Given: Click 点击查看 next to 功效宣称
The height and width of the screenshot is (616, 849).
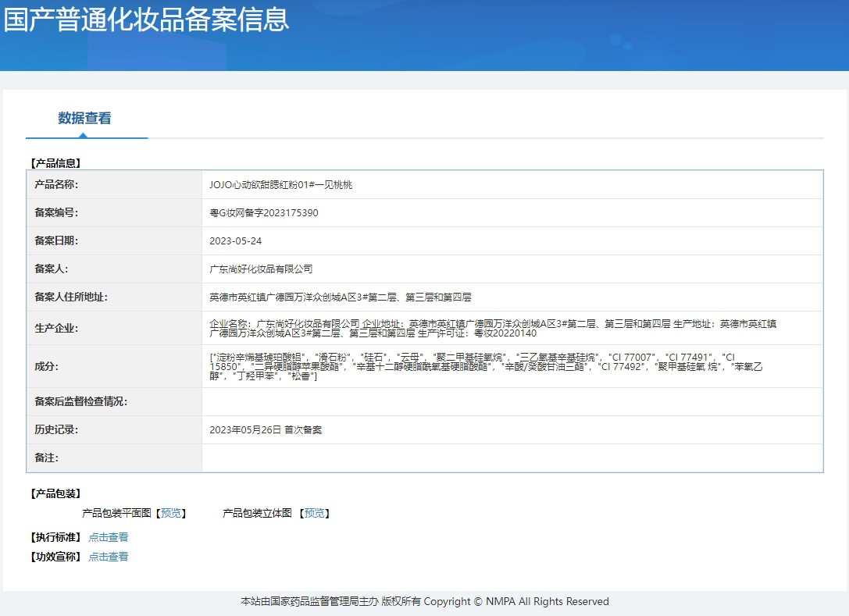Looking at the screenshot, I should click(x=109, y=557).
